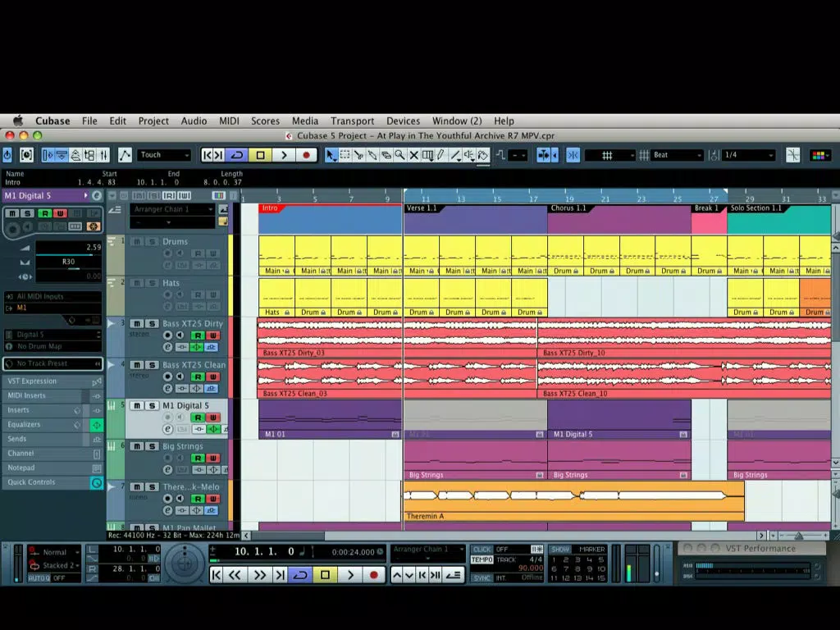The image size is (840, 630).
Task: Open the Notepad inspector section
Action: pyautogui.click(x=52, y=468)
